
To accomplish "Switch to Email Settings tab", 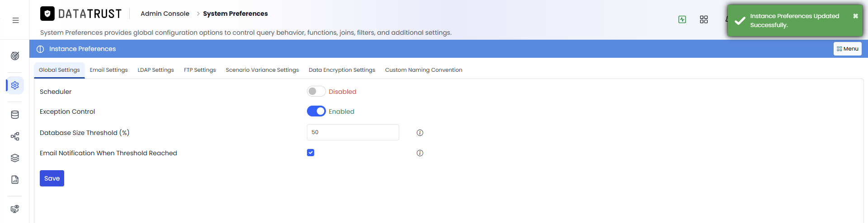I will coord(108,70).
